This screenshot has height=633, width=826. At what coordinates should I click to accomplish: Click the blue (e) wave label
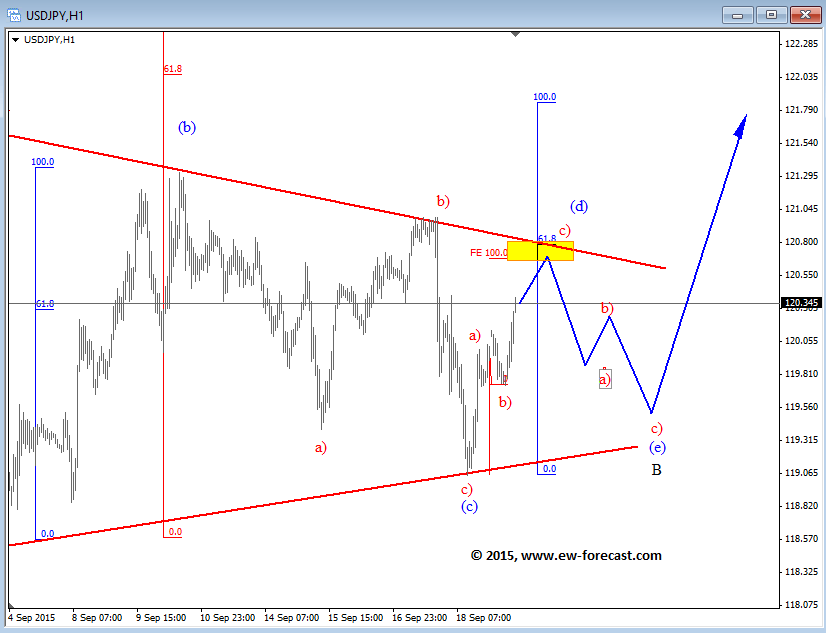[x=656, y=447]
